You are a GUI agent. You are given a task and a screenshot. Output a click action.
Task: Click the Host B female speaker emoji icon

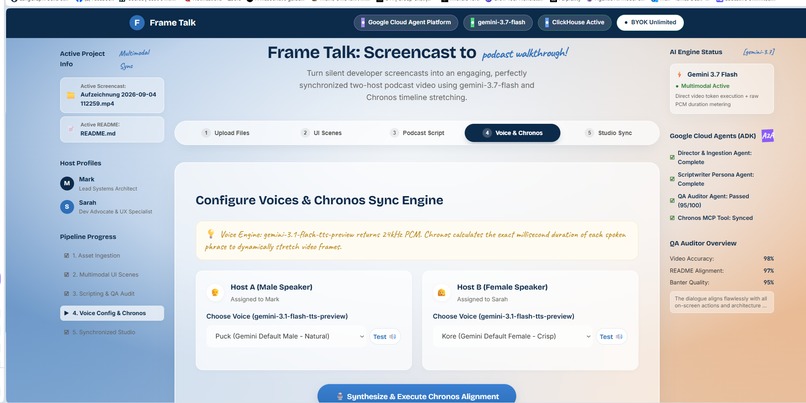441,292
